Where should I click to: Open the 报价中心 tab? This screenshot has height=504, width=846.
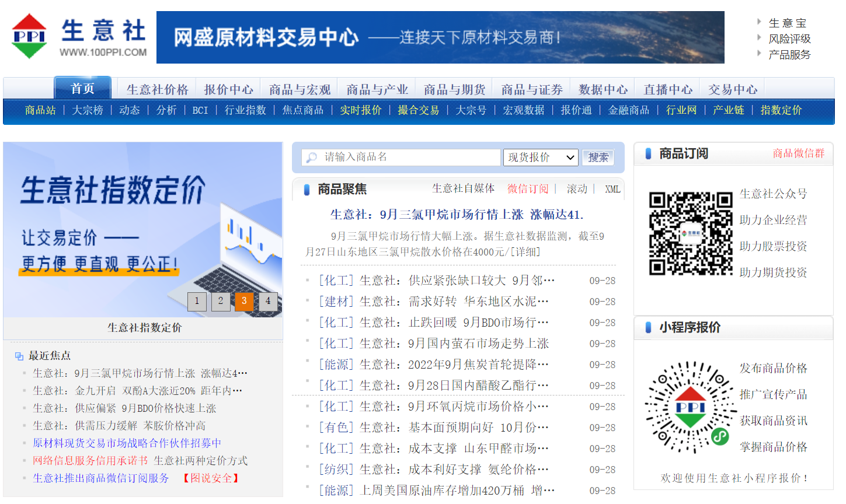point(228,89)
